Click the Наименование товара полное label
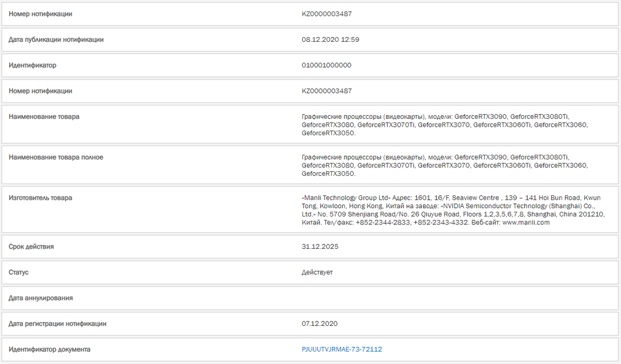The height and width of the screenshot is (364, 621). pyautogui.click(x=56, y=157)
